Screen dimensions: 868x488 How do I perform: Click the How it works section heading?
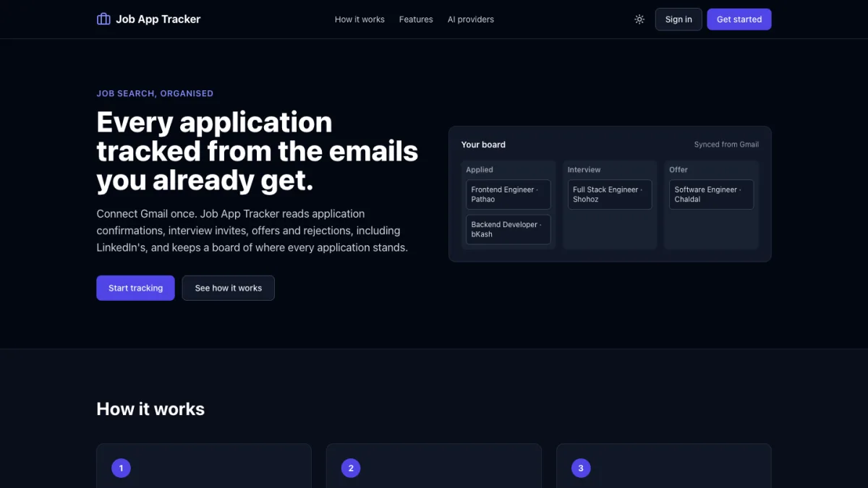[x=150, y=409]
